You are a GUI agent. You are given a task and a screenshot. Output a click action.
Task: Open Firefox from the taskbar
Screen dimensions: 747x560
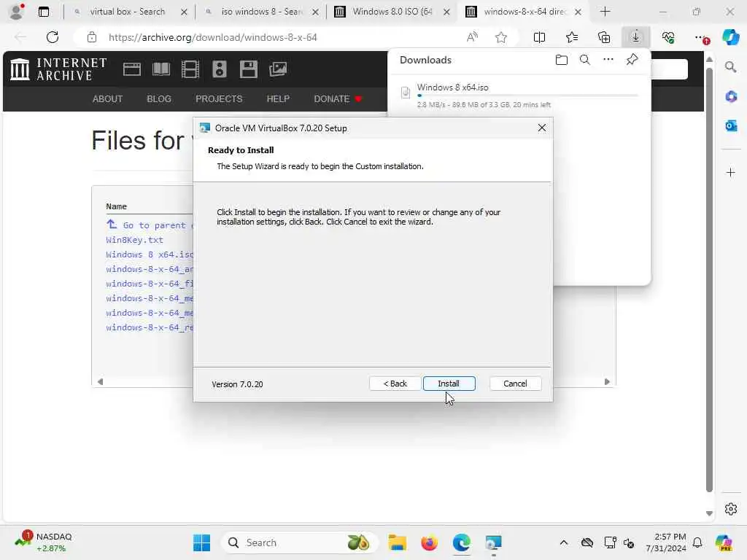coord(429,542)
